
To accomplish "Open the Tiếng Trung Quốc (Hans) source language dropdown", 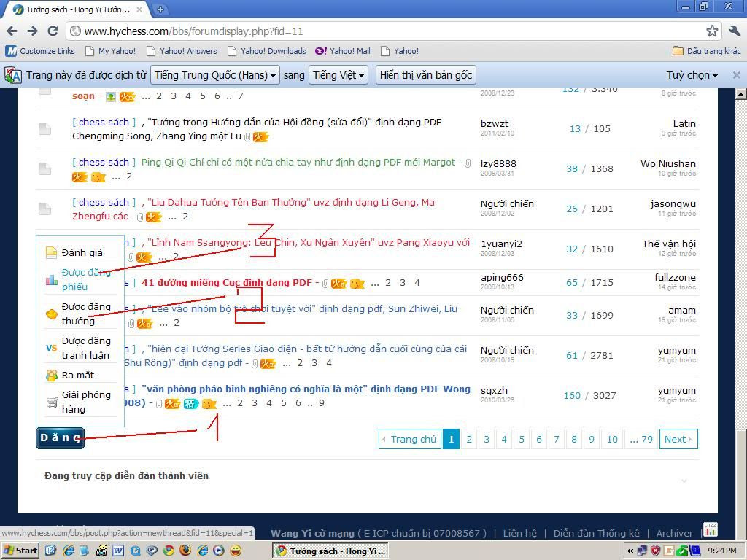I will 215,75.
